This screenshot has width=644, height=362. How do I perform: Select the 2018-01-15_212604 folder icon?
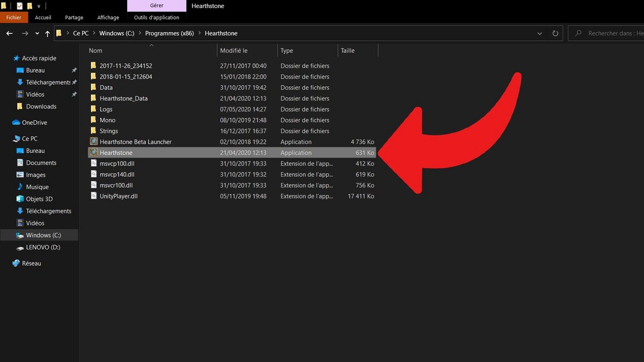tap(93, 77)
